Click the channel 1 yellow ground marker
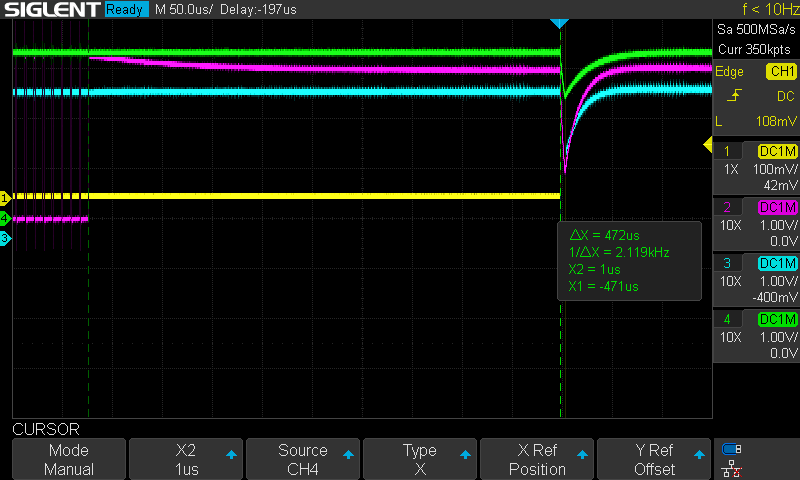 (5, 198)
